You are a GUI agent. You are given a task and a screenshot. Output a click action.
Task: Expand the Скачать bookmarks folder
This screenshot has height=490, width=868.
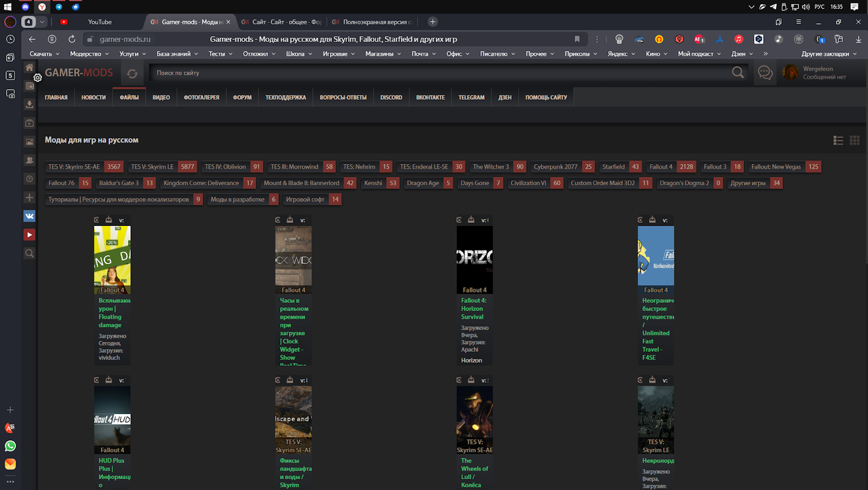point(44,54)
